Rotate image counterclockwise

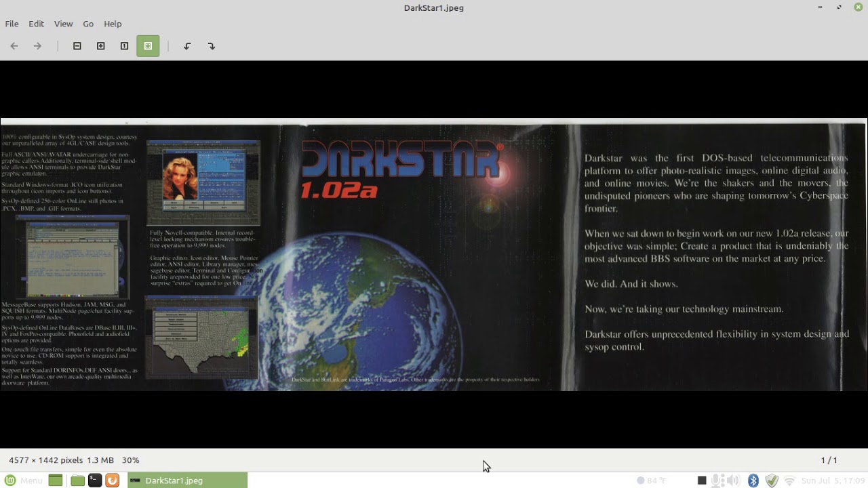coord(187,46)
